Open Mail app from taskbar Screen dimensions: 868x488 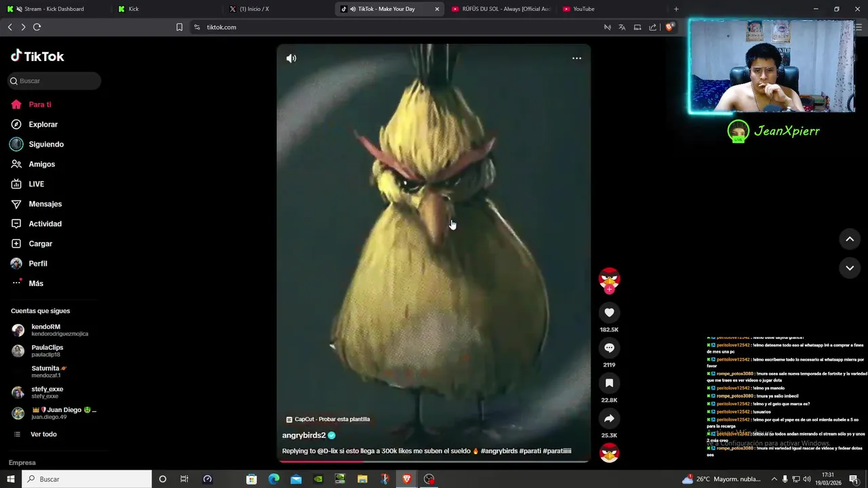296,479
